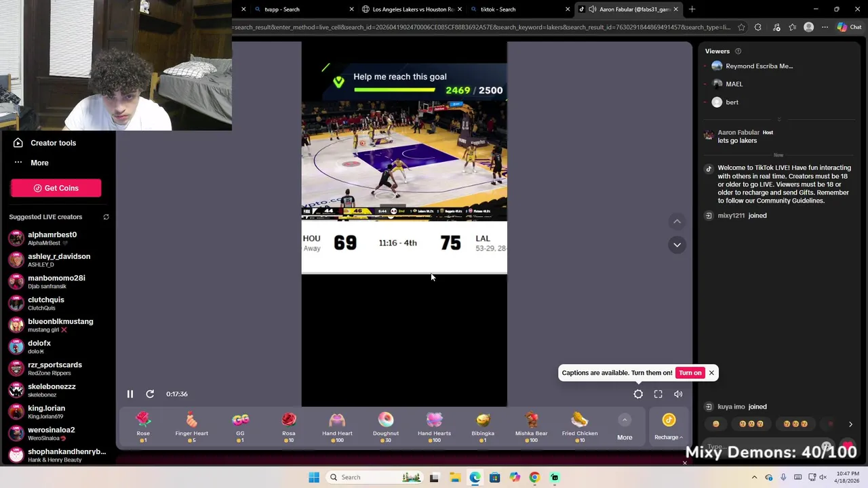Screen dimensions: 868x488
Task: Open browser profile avatar
Action: (x=808, y=27)
